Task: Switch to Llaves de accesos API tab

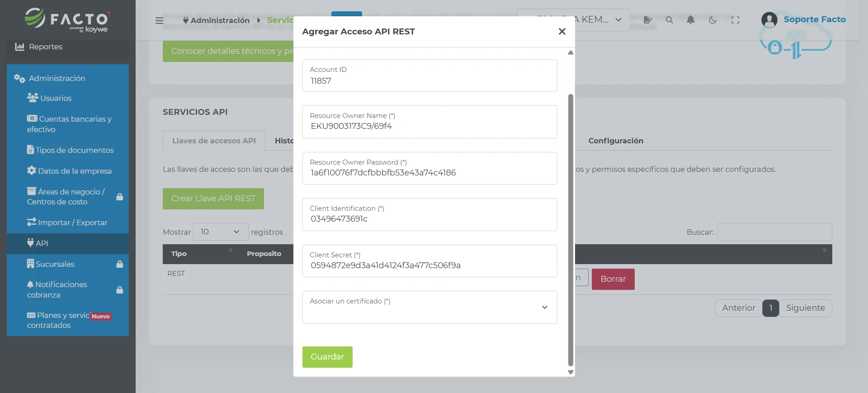Action: 214,141
